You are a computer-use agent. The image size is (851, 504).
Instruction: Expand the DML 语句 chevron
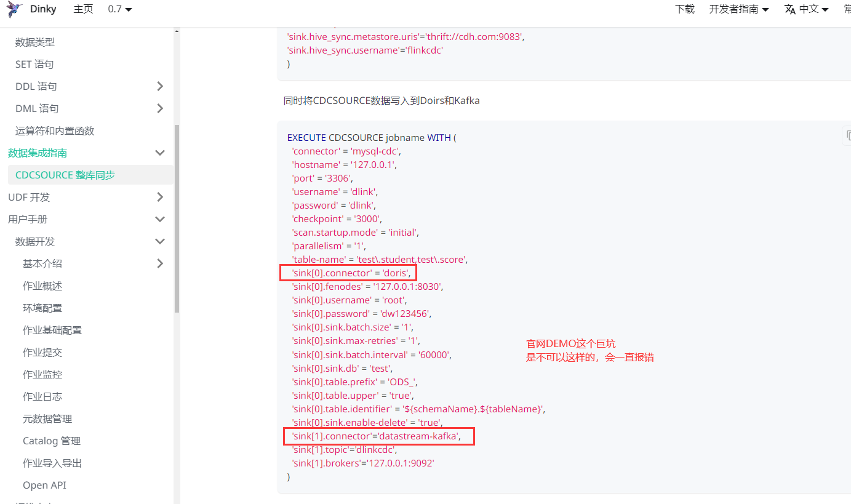[x=160, y=108]
